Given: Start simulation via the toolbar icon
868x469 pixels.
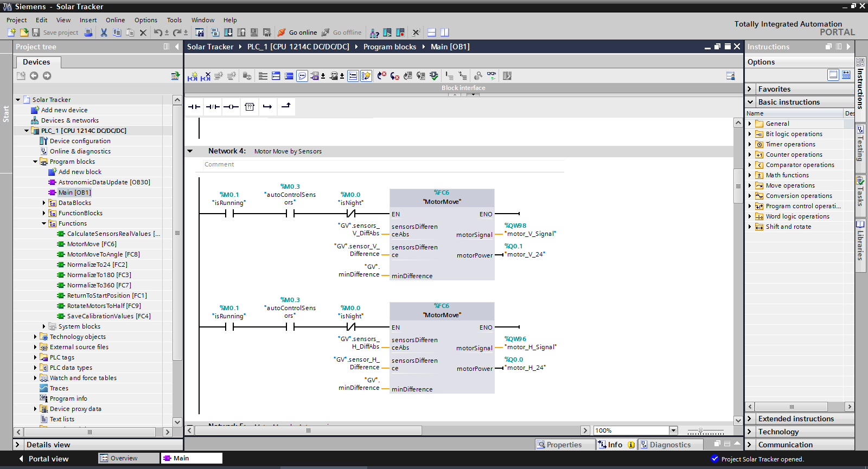Looking at the screenshot, I should [x=254, y=33].
